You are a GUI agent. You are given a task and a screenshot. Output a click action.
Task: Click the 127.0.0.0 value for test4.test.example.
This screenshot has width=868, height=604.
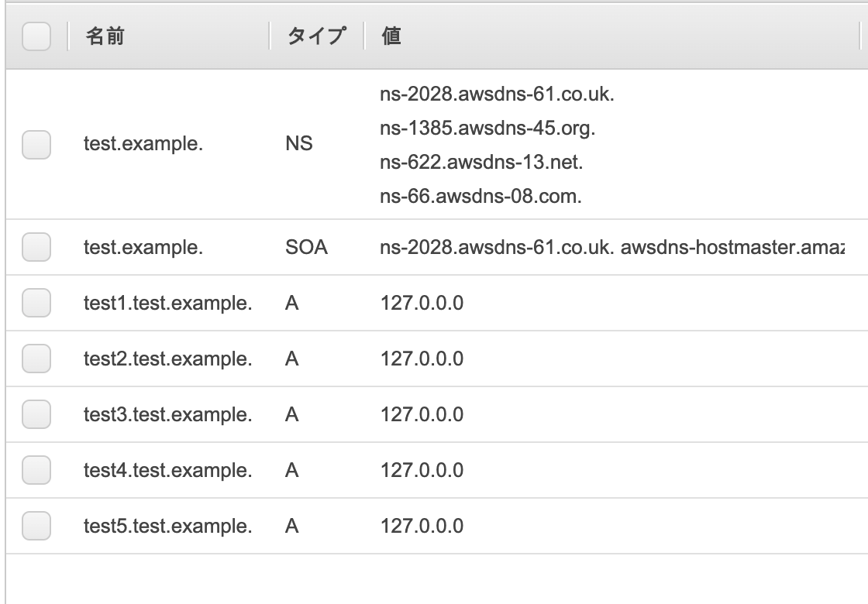coord(422,471)
